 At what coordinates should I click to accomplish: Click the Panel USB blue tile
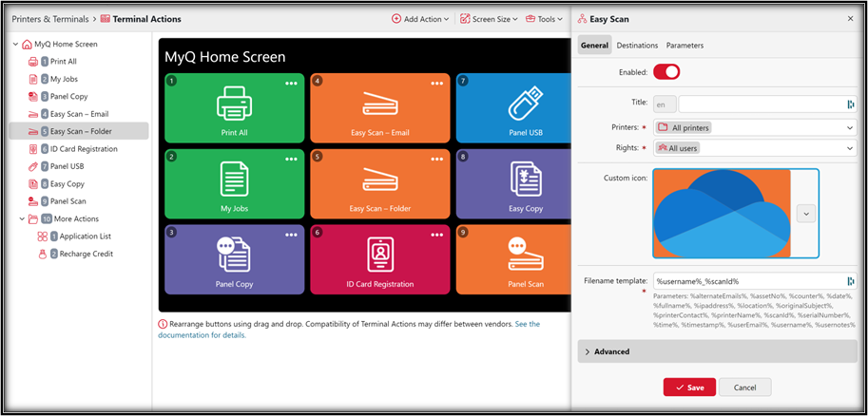[513, 108]
